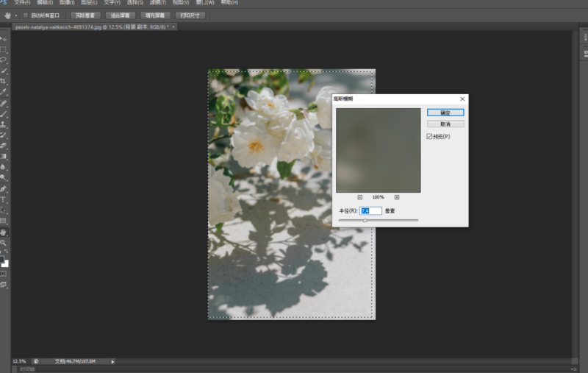588x373 pixels.
Task: Click 确定 to apply Gaussian blur
Action: click(445, 113)
